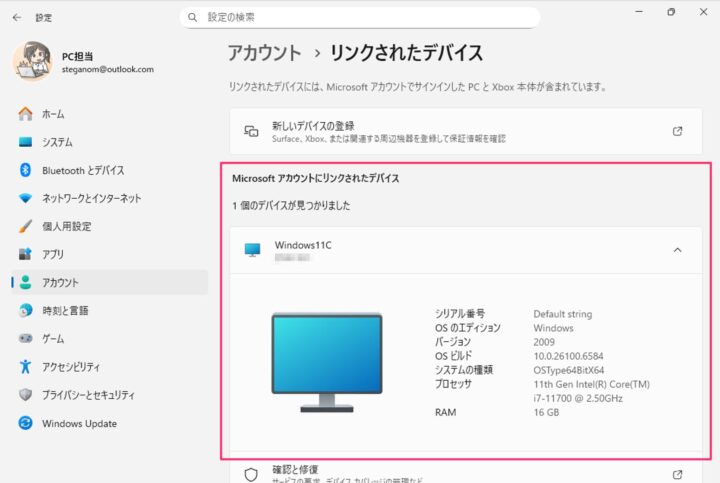Click the Bluetooth icon in sidebar
This screenshot has width=720, height=483.
pos(26,170)
